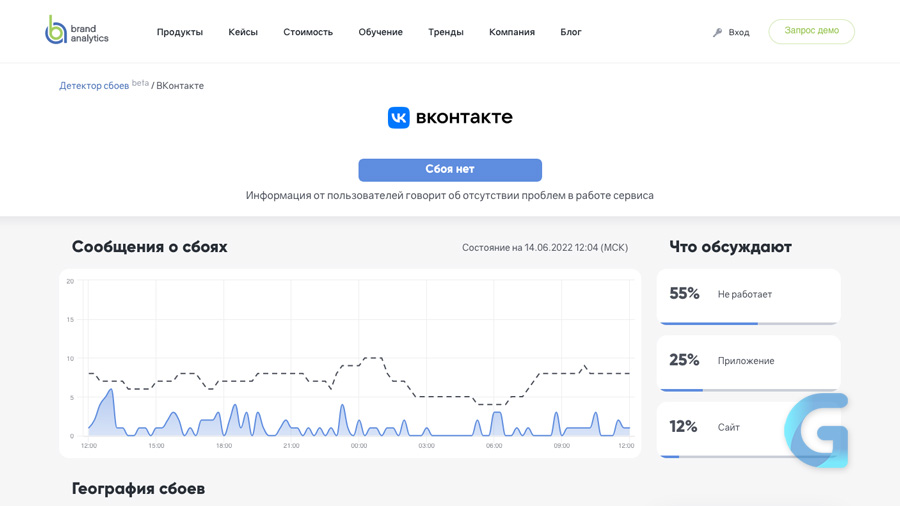Open the Обучение section
This screenshot has width=900, height=506.
pyautogui.click(x=381, y=32)
